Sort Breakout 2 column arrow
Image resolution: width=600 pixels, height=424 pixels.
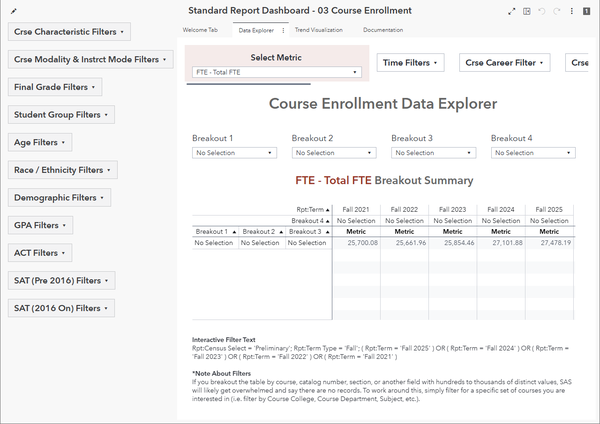tap(281, 232)
